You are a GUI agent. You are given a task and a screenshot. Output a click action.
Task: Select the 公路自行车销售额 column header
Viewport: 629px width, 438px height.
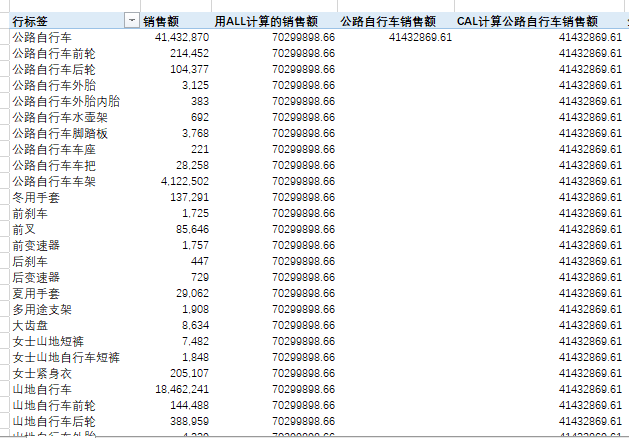388,21
